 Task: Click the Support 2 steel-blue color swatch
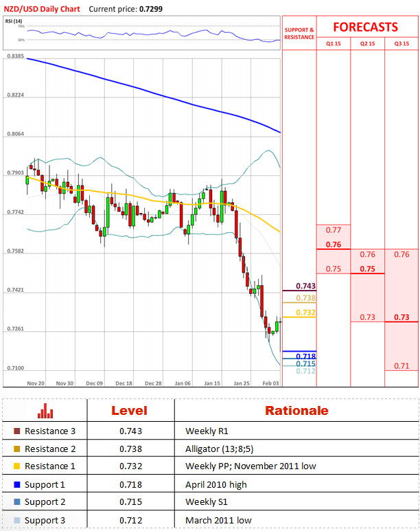coord(17,502)
